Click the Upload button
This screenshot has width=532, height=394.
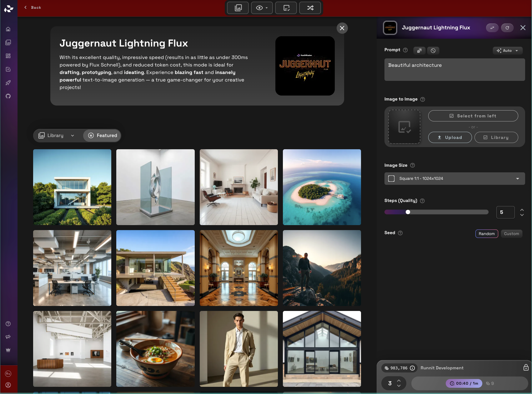pyautogui.click(x=450, y=137)
